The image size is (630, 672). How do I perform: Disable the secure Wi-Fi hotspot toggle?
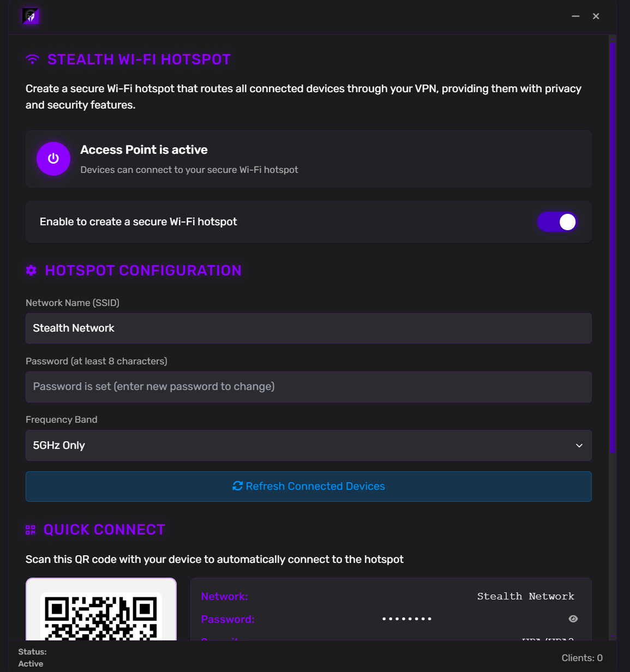coord(557,222)
